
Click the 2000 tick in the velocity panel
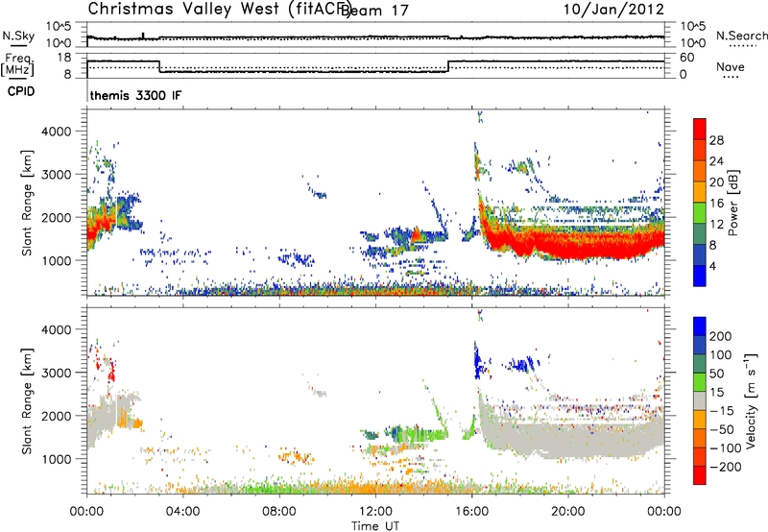(x=56, y=416)
